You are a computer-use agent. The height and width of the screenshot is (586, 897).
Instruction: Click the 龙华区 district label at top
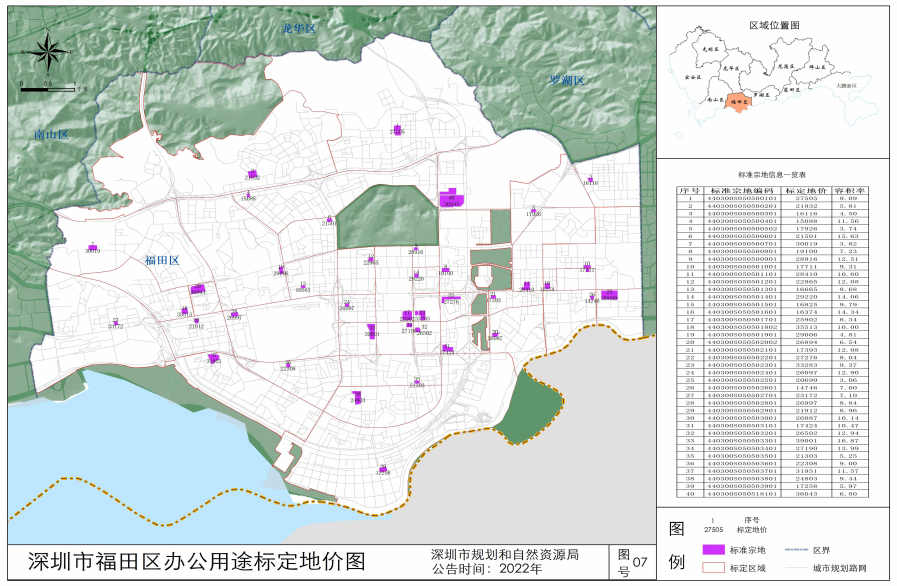pyautogui.click(x=299, y=30)
